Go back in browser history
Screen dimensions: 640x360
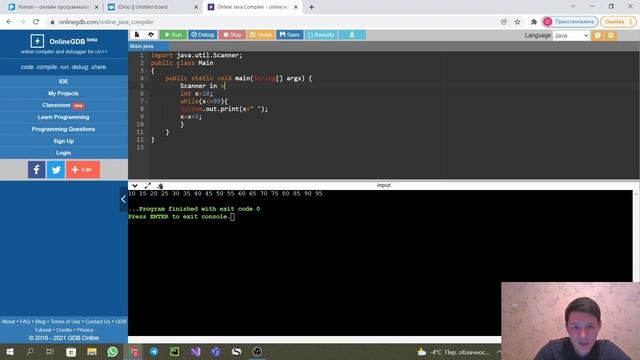coord(9,22)
